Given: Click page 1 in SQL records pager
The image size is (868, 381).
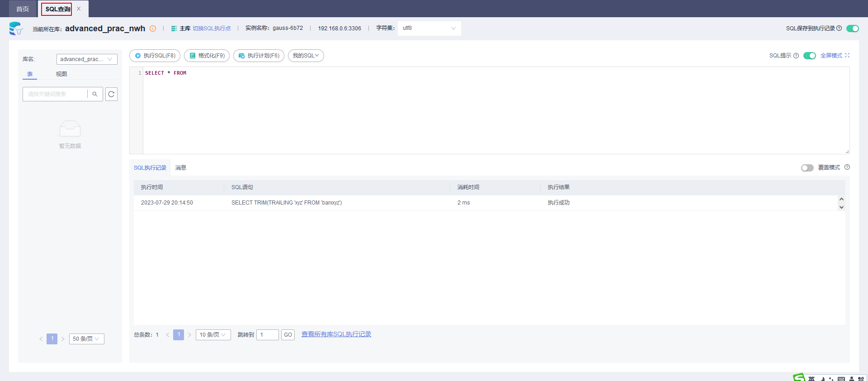Looking at the screenshot, I should click(179, 335).
